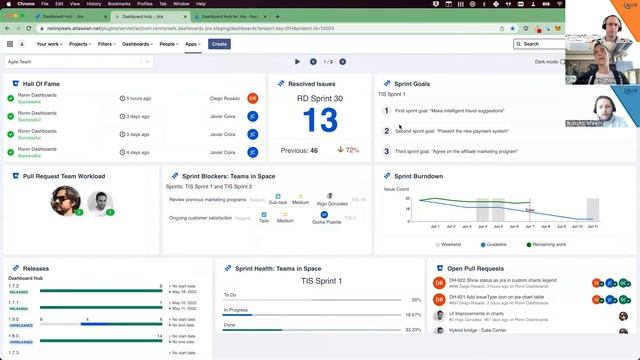
Task: Click the clock icon beside 5 hours ago
Action: coord(122,98)
